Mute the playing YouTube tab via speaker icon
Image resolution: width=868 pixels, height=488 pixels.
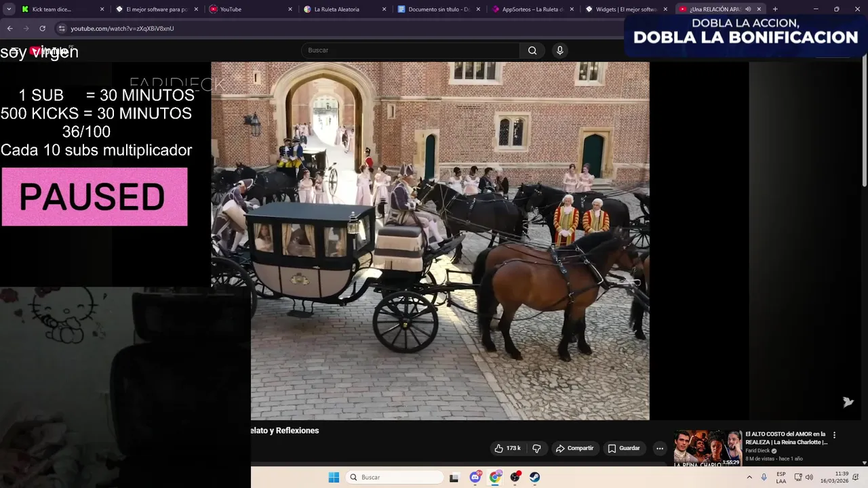pos(748,9)
